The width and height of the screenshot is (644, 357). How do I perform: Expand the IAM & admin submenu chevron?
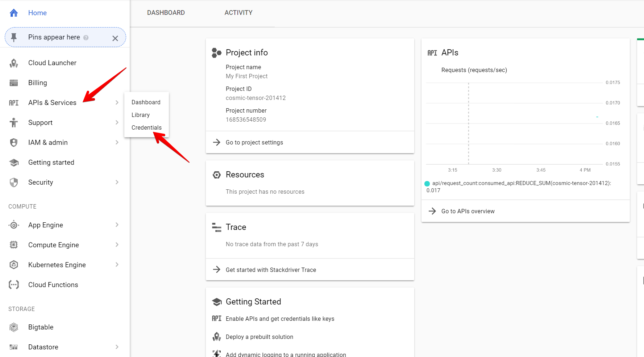[117, 142]
